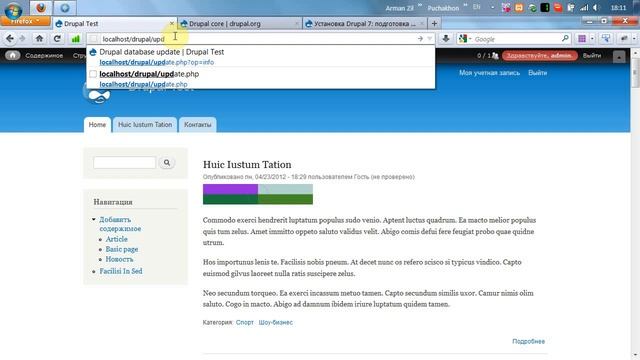640x360 pixels.
Task: Open the Добавить содержимое link
Action: (120, 224)
